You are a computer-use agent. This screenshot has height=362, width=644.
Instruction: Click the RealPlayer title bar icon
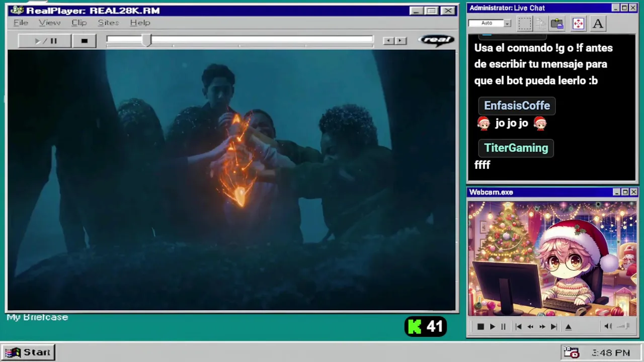(17, 11)
